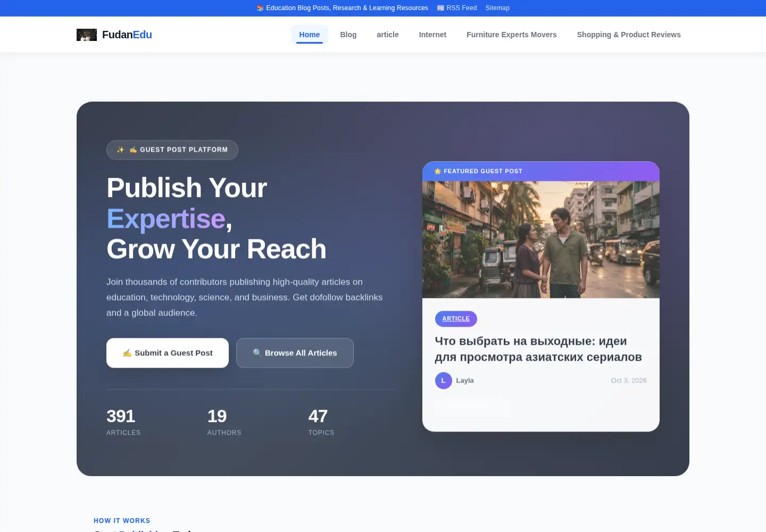
Task: Open the featured post street photo
Action: (541, 239)
